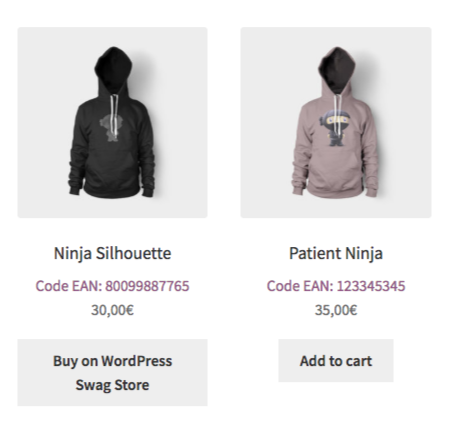Open the Ninja Silhouette black hoodie image

click(112, 122)
